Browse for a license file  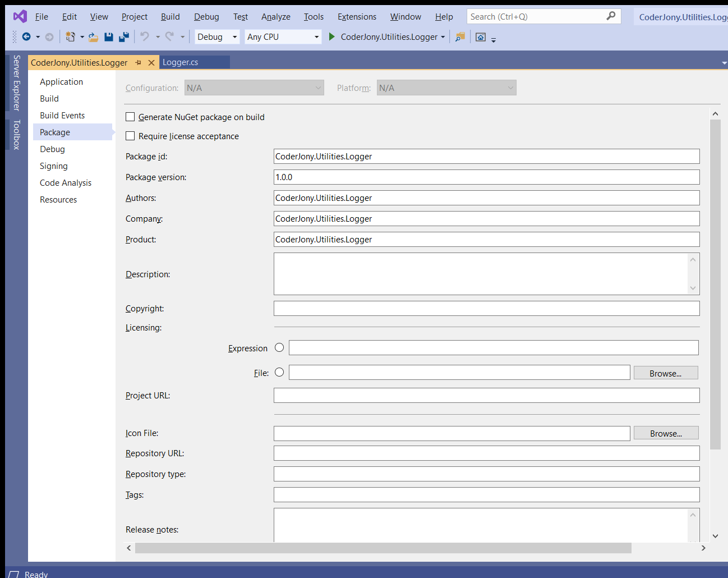666,373
